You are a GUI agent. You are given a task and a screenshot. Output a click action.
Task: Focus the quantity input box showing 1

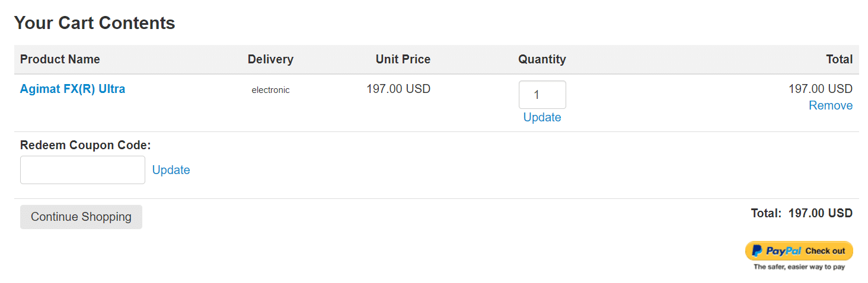(x=542, y=95)
